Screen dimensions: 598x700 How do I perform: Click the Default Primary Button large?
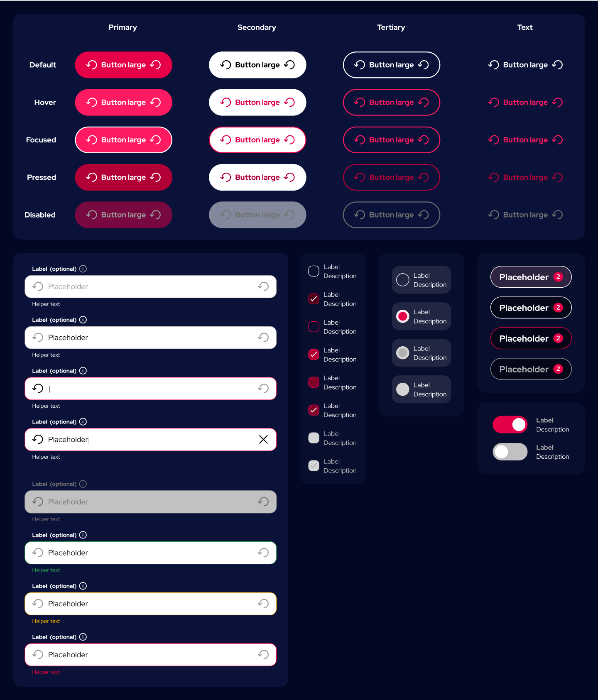pos(124,65)
